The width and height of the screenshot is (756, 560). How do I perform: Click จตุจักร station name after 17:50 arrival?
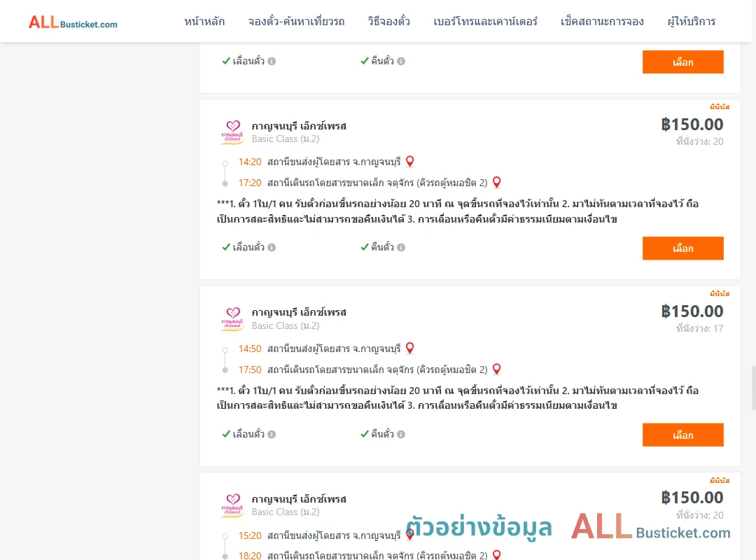pos(377,370)
